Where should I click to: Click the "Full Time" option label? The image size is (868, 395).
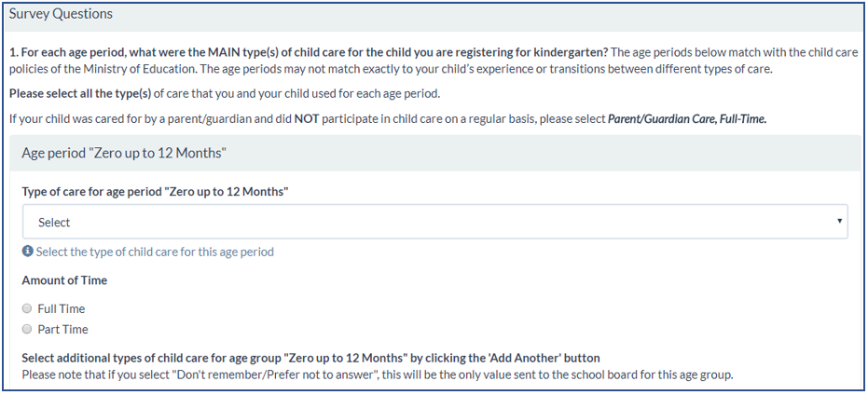click(x=62, y=308)
